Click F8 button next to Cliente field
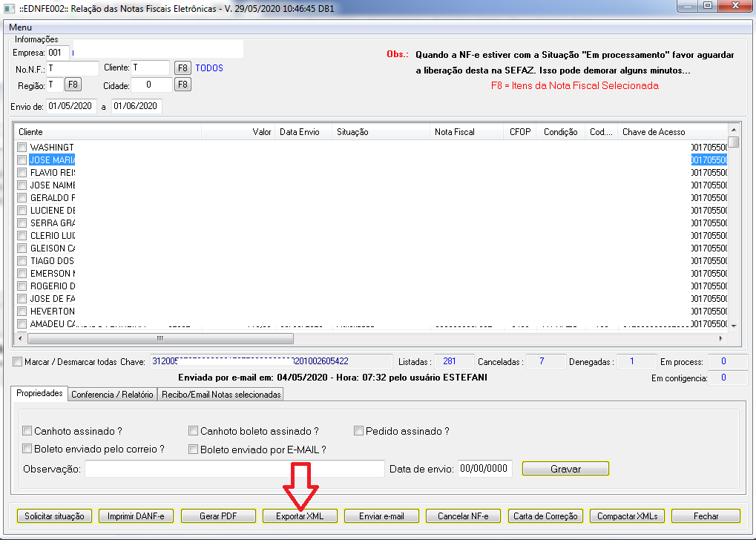756x540 pixels. (x=183, y=68)
